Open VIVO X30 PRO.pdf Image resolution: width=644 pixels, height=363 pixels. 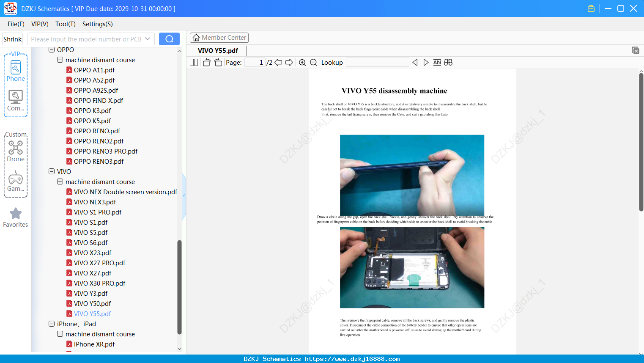click(100, 283)
